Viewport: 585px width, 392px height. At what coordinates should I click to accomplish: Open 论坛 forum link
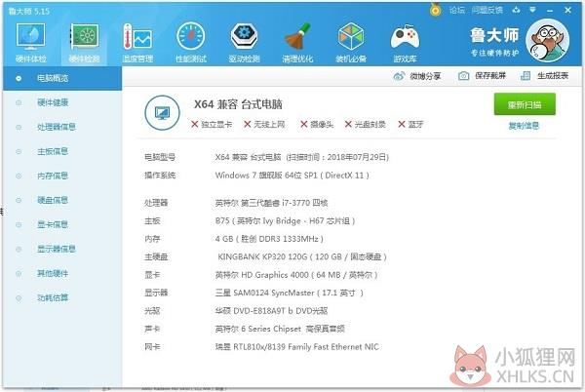pyautogui.click(x=457, y=10)
